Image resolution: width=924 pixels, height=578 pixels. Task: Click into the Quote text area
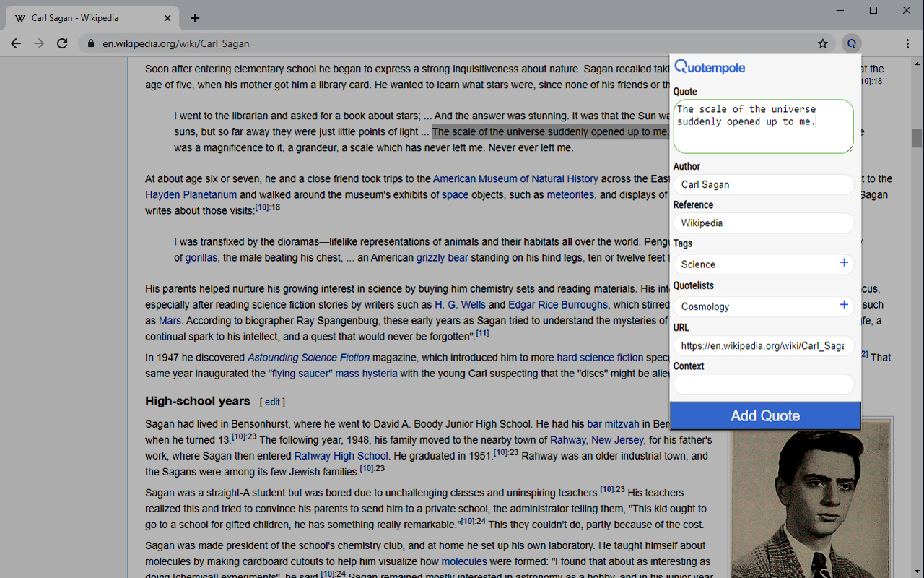763,126
